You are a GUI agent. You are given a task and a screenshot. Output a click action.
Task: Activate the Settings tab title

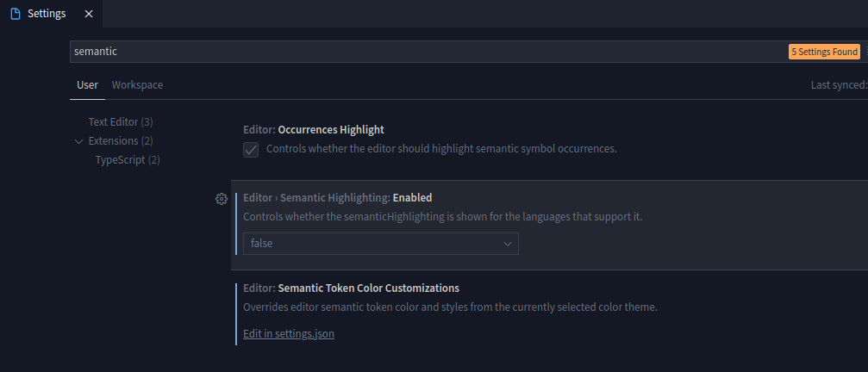(x=47, y=14)
